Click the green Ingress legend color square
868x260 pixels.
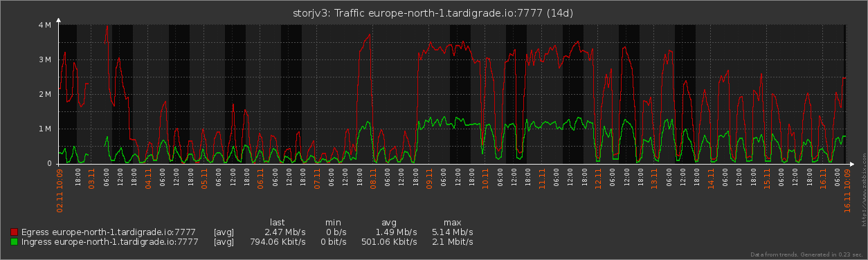point(15,242)
